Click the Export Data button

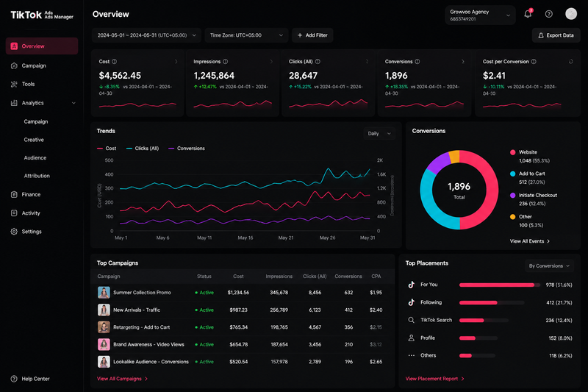pyautogui.click(x=556, y=35)
